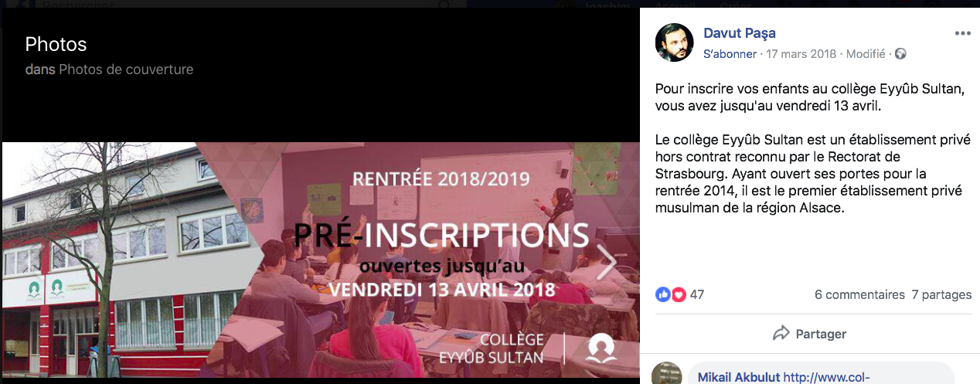Open the three-dot post options menu
The width and height of the screenshot is (980, 384).
[962, 33]
